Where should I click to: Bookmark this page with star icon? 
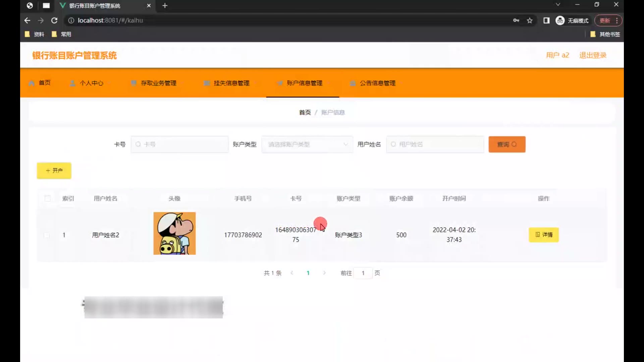tap(530, 20)
